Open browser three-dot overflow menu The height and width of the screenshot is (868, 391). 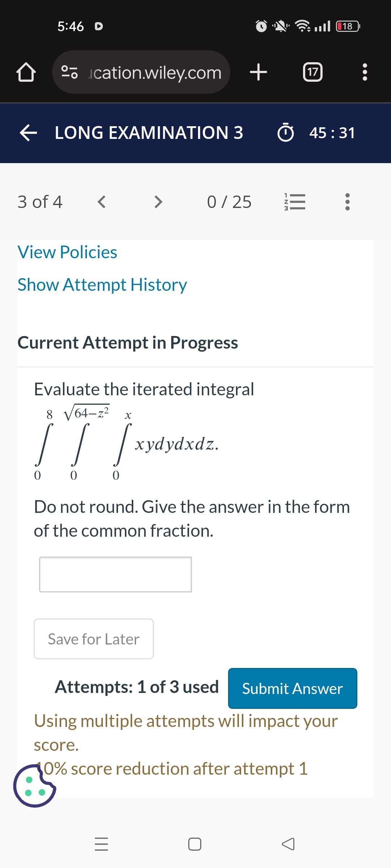tap(365, 72)
